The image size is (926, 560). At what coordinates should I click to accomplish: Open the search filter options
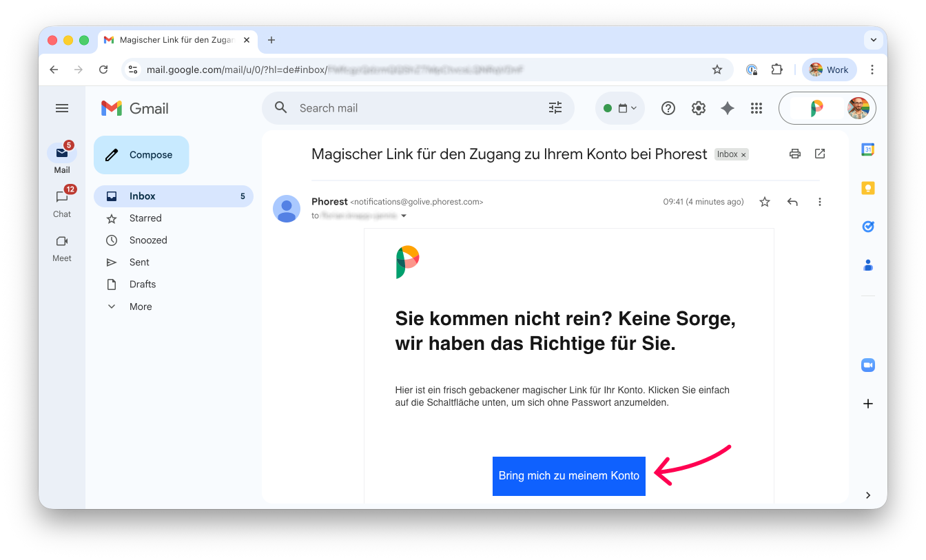[555, 108]
